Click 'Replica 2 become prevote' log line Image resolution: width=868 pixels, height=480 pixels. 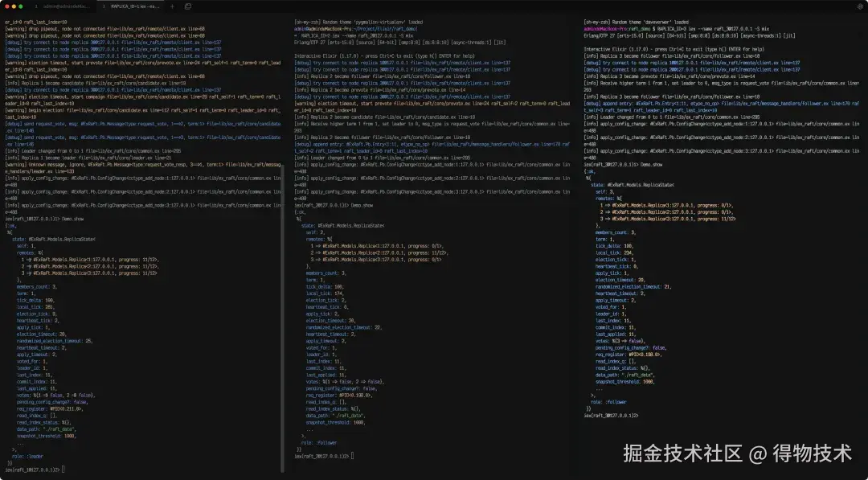coord(379,90)
